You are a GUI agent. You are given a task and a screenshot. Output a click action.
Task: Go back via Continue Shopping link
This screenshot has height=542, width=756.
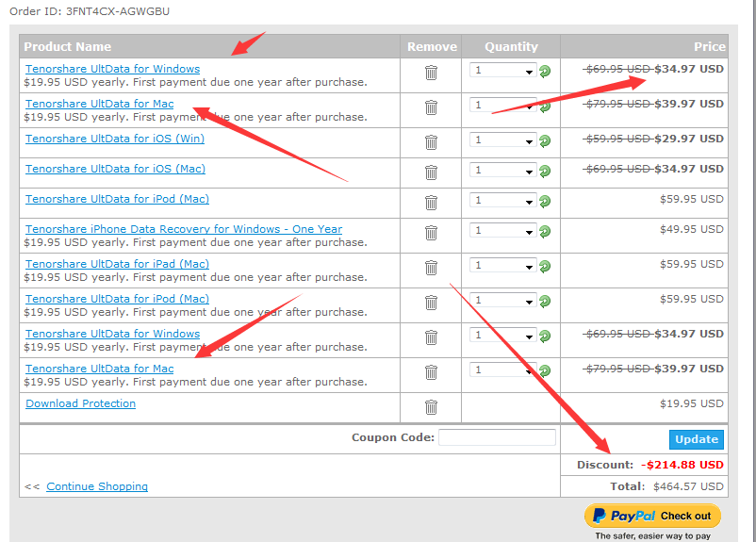(97, 486)
